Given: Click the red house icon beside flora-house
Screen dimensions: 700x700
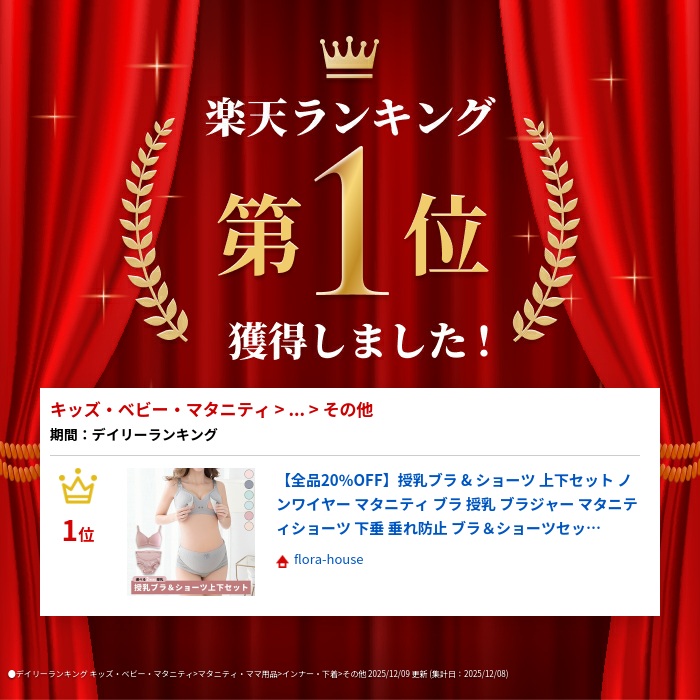Looking at the screenshot, I should [x=282, y=561].
